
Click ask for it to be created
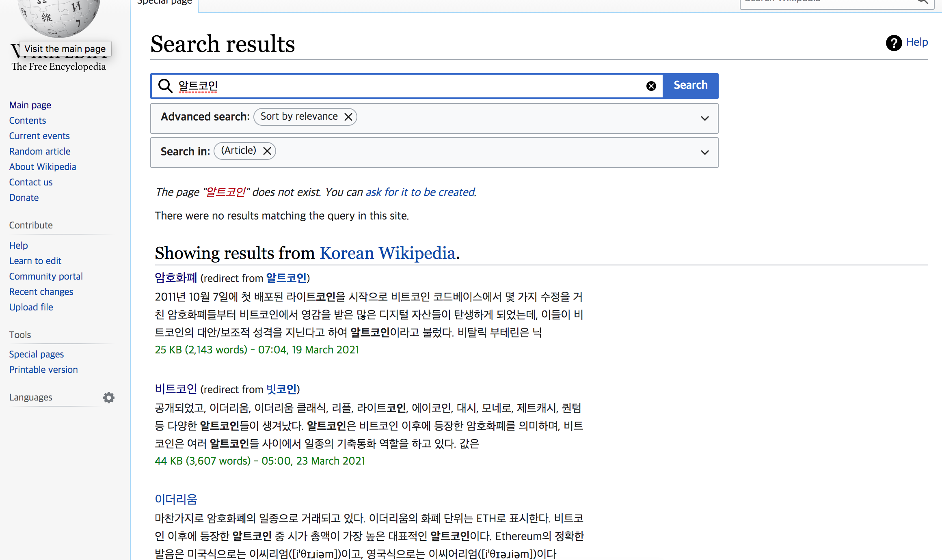(420, 192)
